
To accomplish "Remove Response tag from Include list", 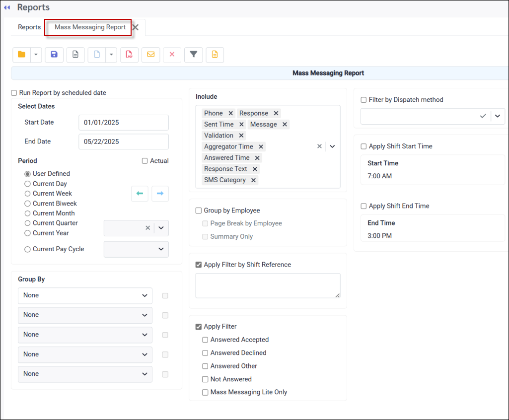I will pos(276,113).
